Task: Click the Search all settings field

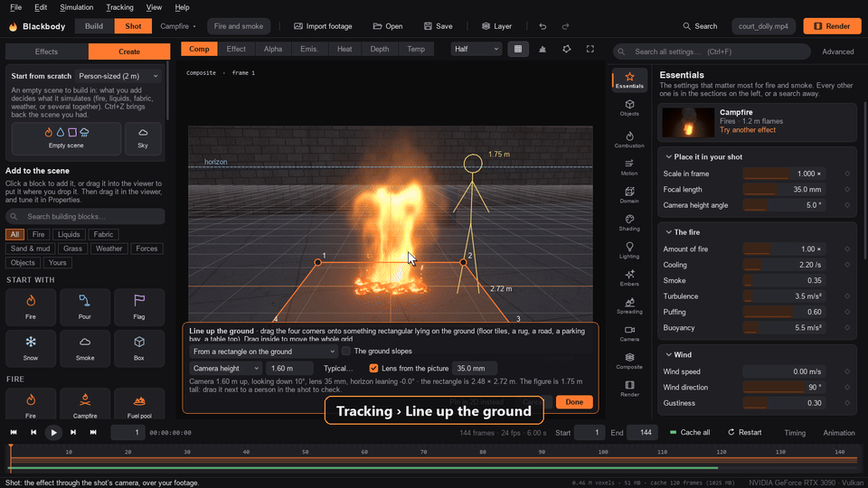Action: [712, 52]
